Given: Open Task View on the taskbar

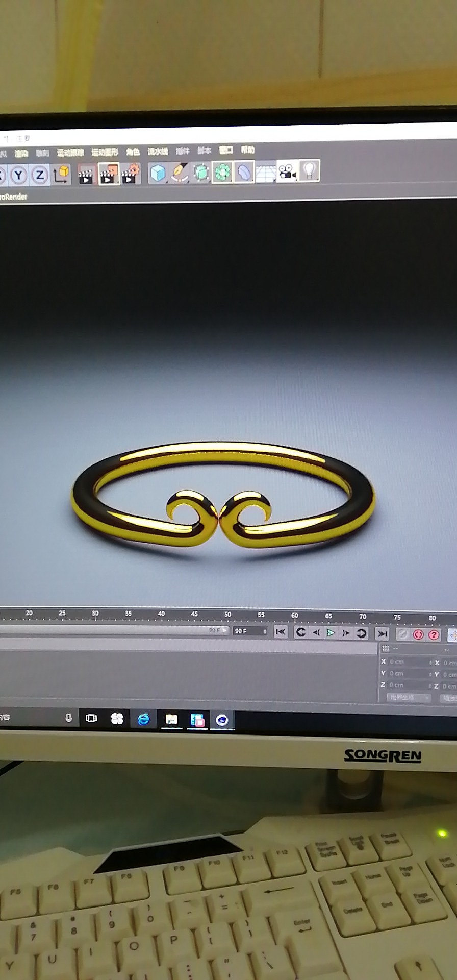Looking at the screenshot, I should pos(91,718).
